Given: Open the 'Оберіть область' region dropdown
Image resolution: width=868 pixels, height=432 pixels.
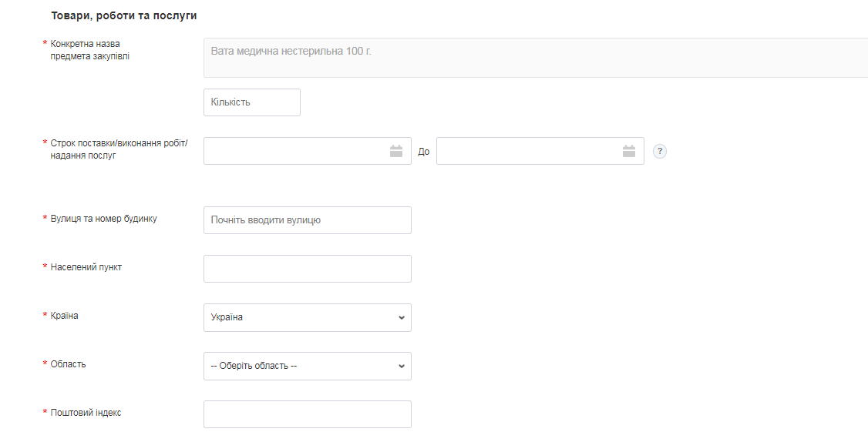Looking at the screenshot, I should click(x=307, y=366).
